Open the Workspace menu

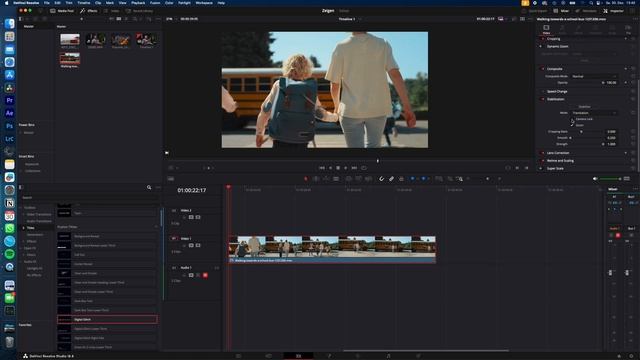click(x=204, y=2)
